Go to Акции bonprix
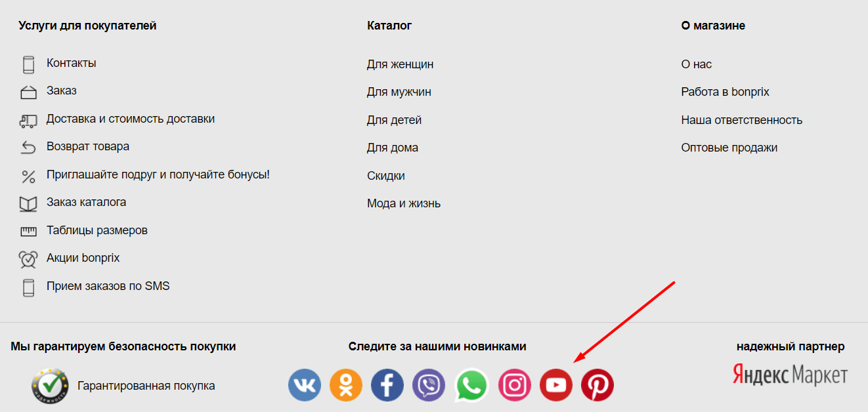The image size is (868, 412). [x=83, y=258]
